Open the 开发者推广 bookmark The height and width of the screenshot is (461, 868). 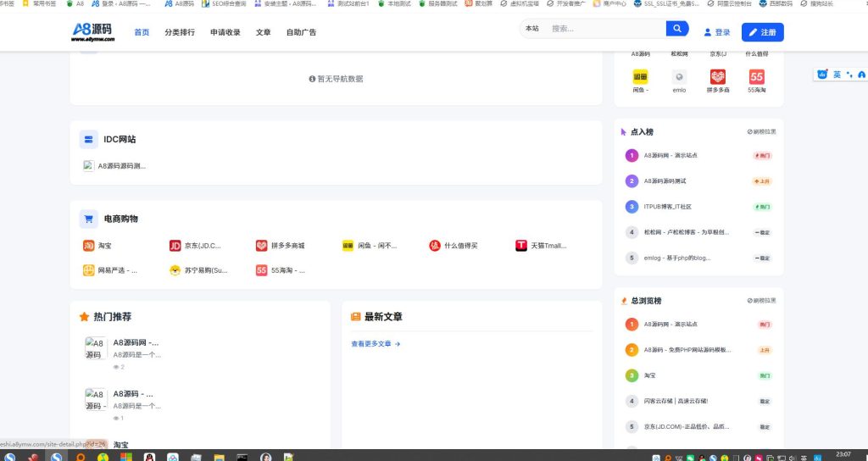[x=565, y=3]
